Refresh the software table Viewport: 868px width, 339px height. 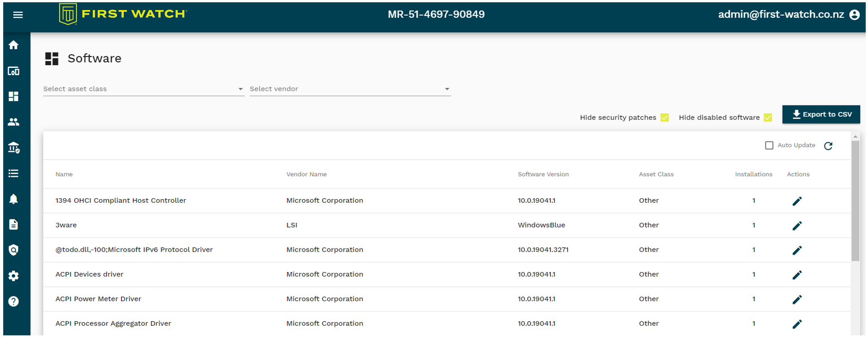click(828, 146)
